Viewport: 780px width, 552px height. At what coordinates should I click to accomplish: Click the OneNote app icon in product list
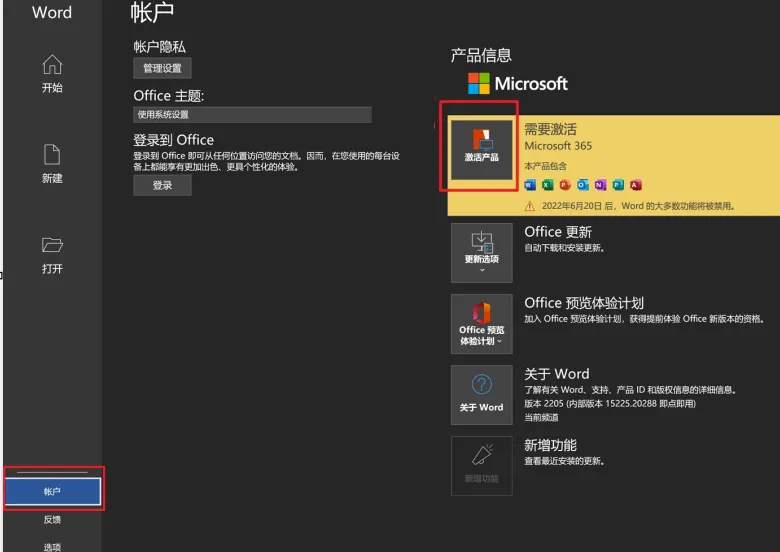tap(600, 185)
